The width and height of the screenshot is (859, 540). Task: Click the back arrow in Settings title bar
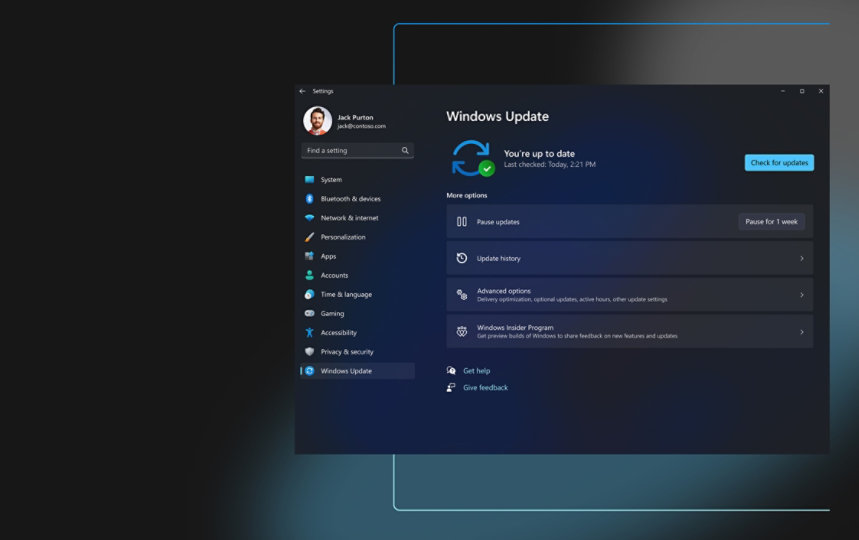pos(302,91)
